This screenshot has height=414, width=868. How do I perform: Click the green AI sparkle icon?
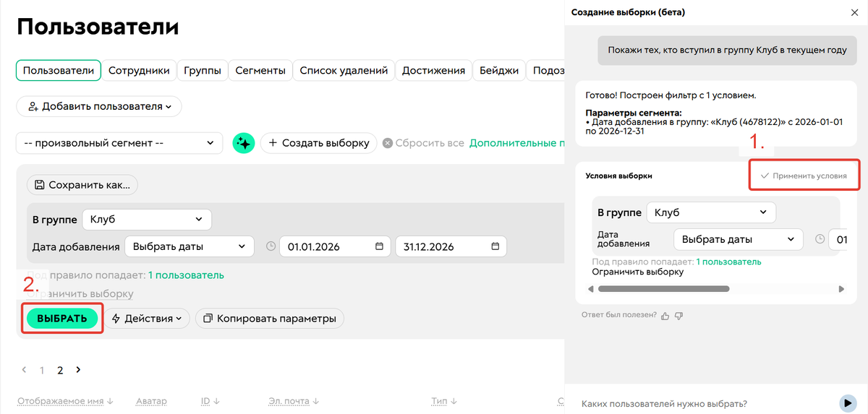(x=244, y=143)
